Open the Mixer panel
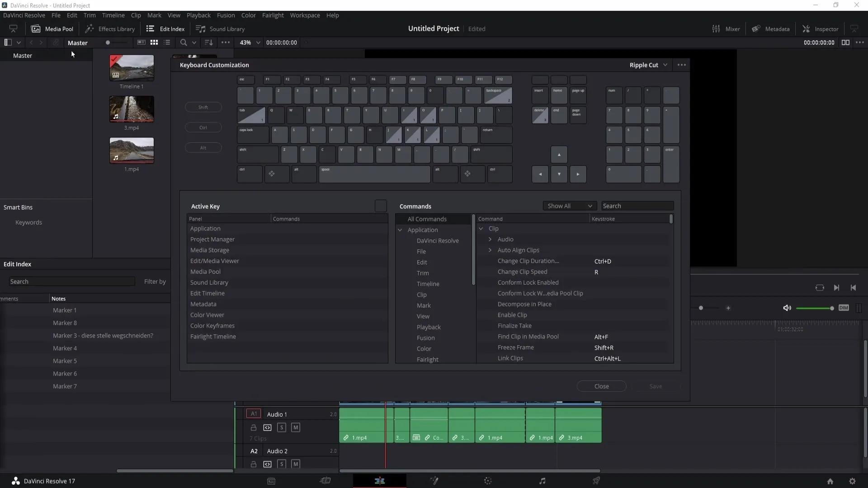Viewport: 868px width, 488px height. click(x=726, y=29)
